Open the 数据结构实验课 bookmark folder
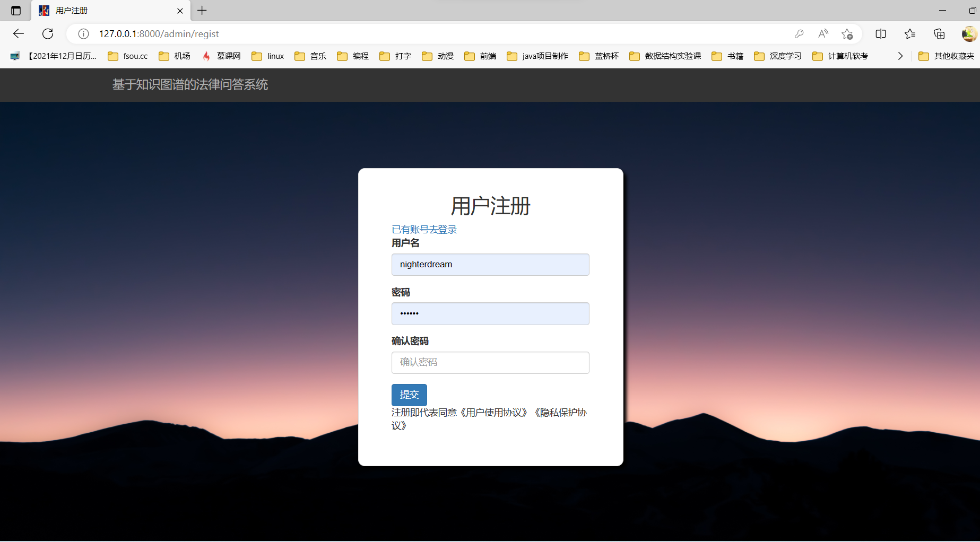This screenshot has width=980, height=542. click(x=665, y=56)
